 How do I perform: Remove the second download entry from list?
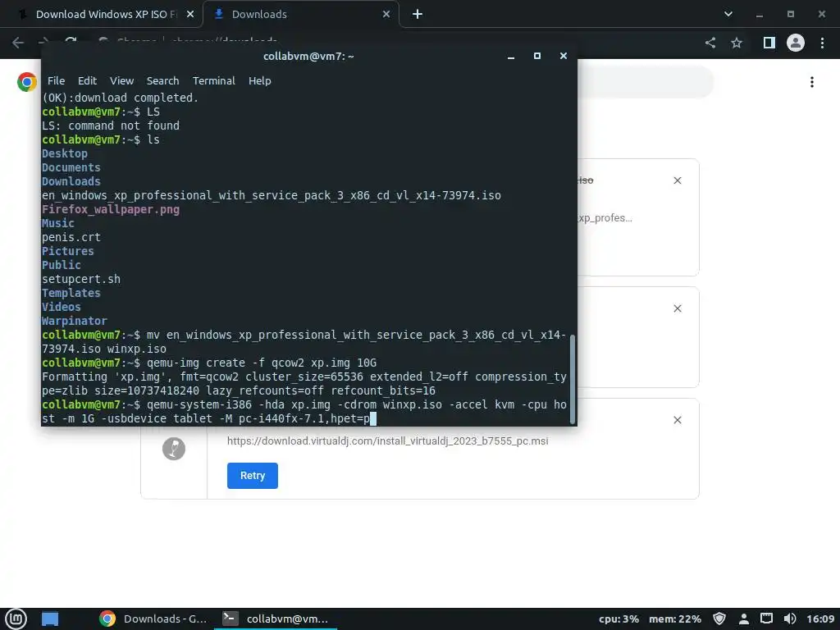coord(678,308)
